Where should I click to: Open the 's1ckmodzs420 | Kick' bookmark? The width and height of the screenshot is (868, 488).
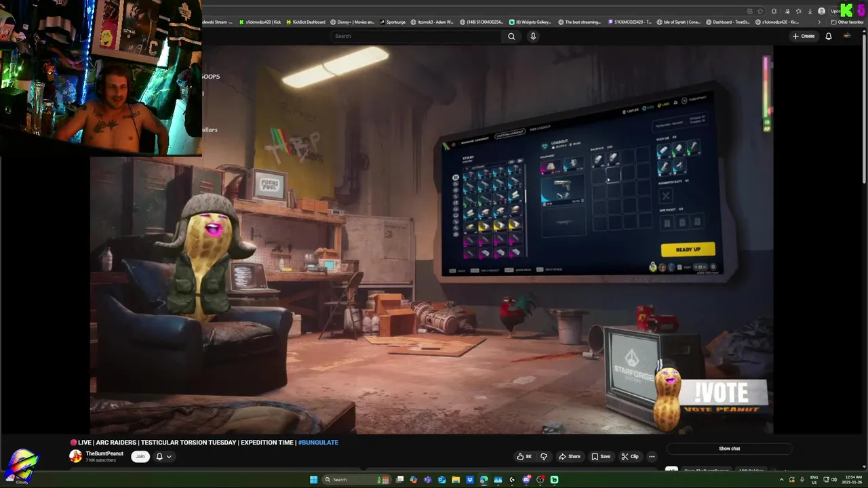(x=259, y=22)
